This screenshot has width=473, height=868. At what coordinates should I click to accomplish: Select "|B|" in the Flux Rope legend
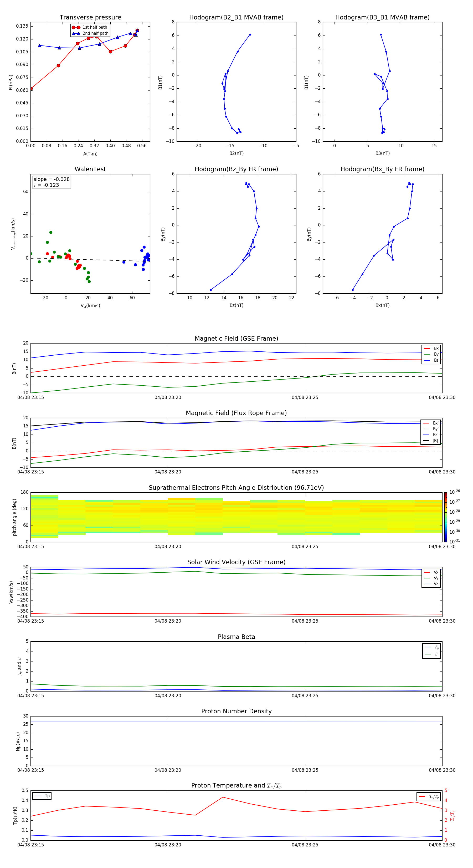click(x=431, y=441)
